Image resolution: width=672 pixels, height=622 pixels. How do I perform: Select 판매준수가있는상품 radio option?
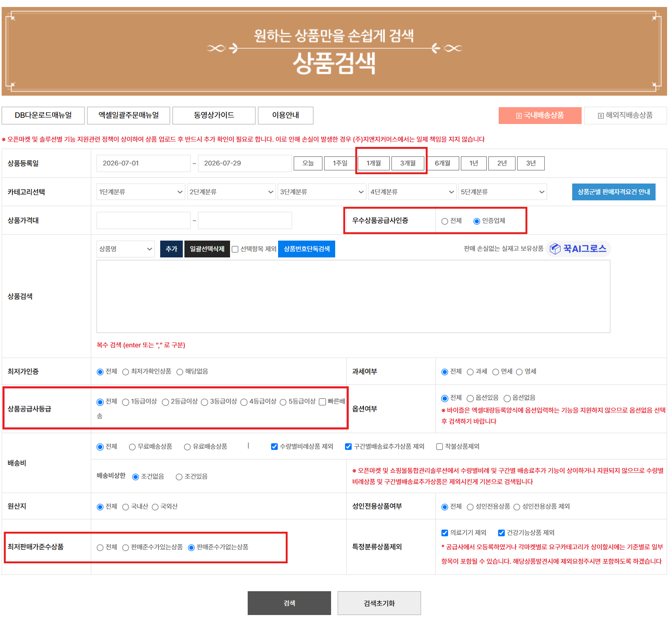126,548
